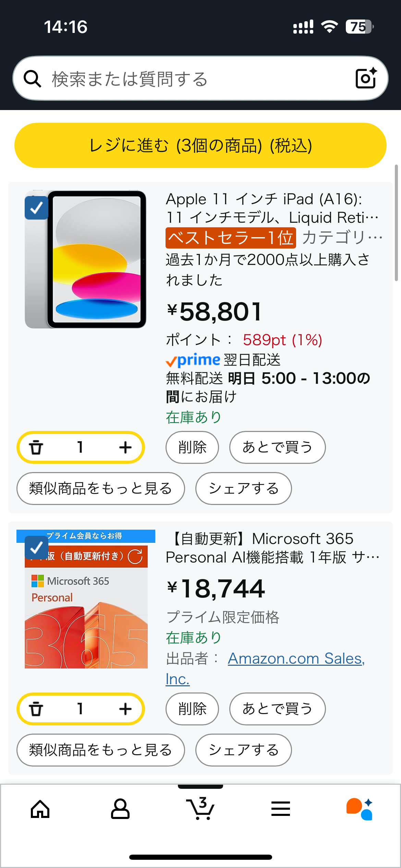
Task: Tap the camera lens search icon
Action: click(x=366, y=79)
